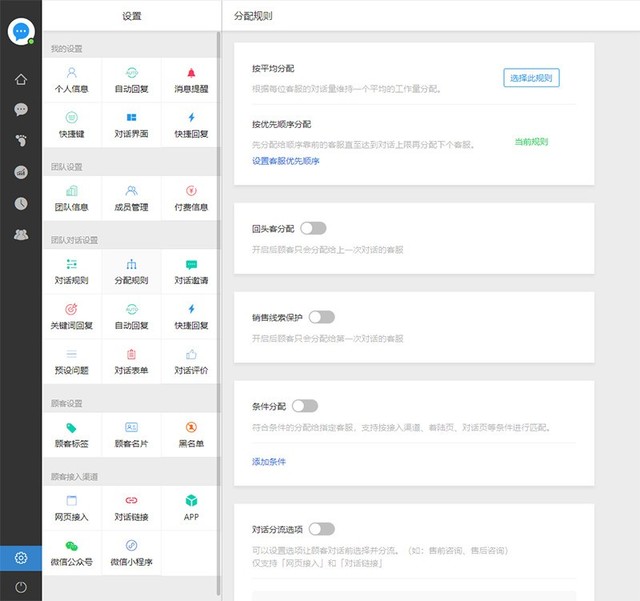The height and width of the screenshot is (601, 640).
Task: Click 选择此规则 button
Action: coord(531,78)
